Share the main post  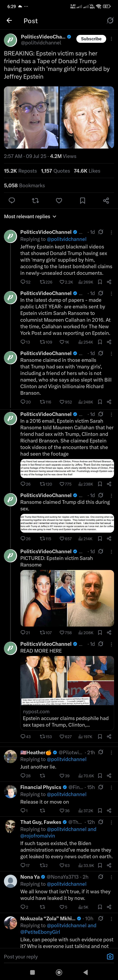click(x=106, y=200)
